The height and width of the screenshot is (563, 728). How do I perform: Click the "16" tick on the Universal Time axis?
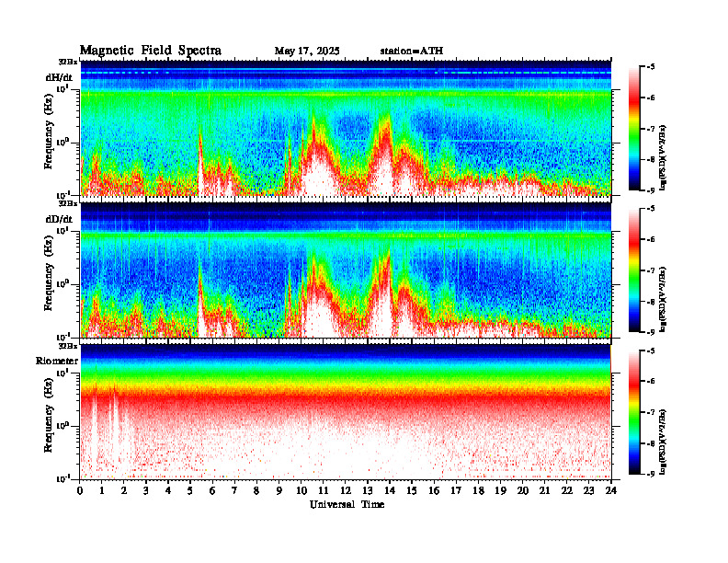pos(434,491)
